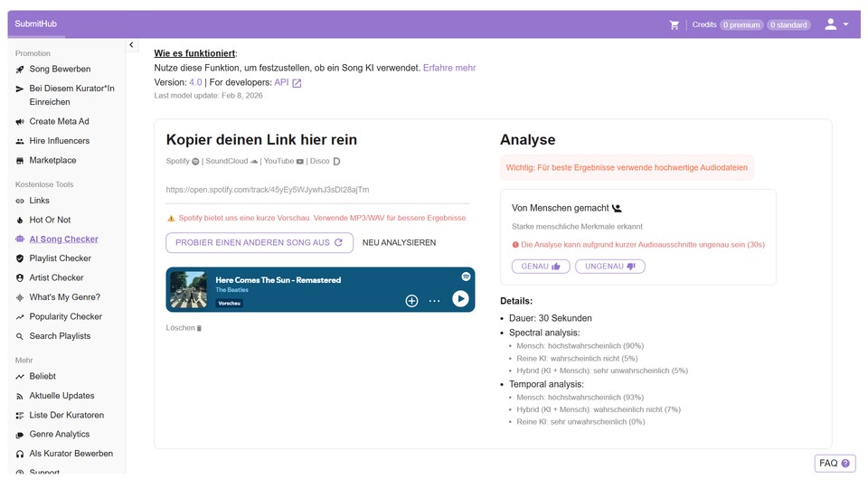Click the Spotify logo in the player
This screenshot has width=868, height=488.
point(466,277)
